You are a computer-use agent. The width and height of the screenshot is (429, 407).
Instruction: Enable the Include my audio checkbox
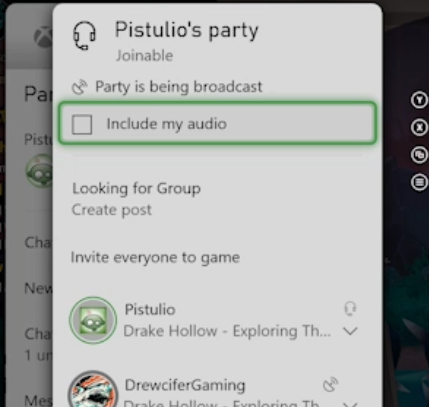click(x=82, y=124)
